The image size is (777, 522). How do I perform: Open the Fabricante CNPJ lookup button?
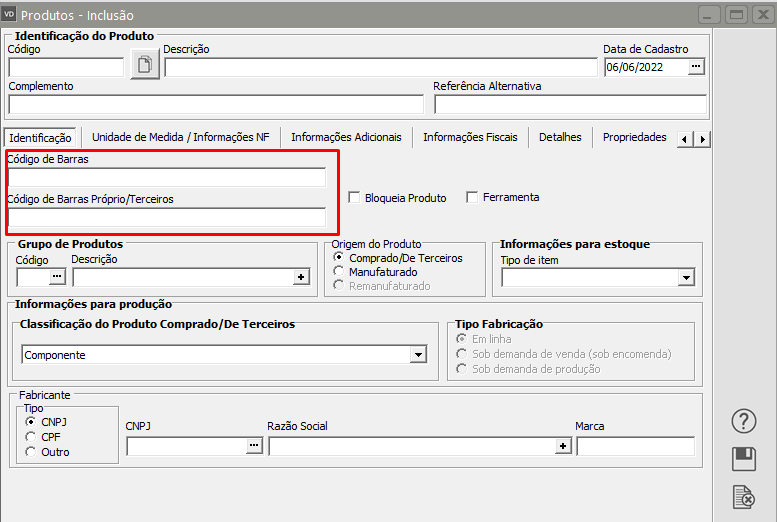coord(254,447)
